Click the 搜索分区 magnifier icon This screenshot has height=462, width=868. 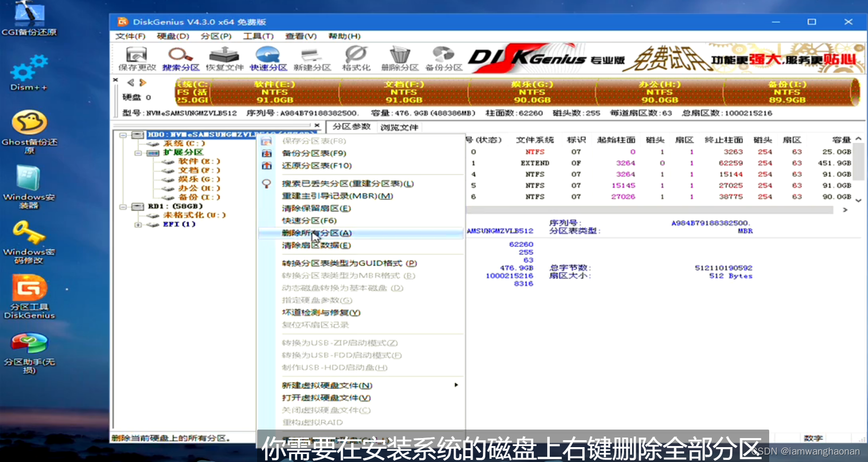pyautogui.click(x=181, y=58)
